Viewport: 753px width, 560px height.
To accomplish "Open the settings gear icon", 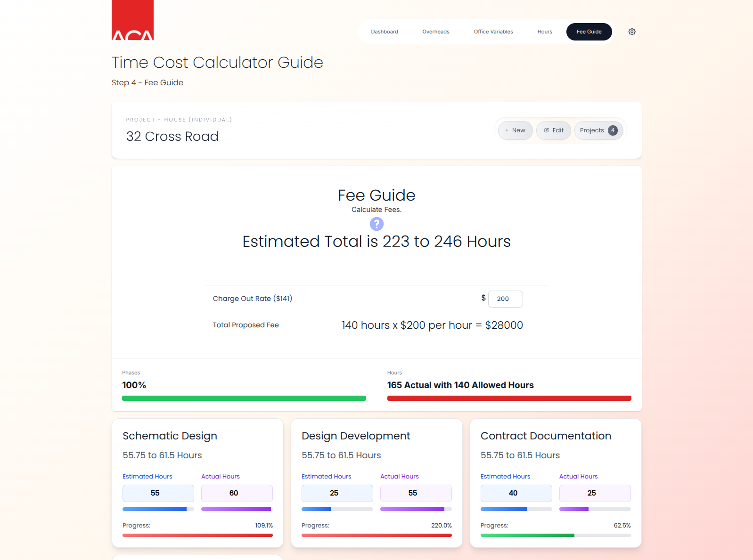I will [632, 32].
